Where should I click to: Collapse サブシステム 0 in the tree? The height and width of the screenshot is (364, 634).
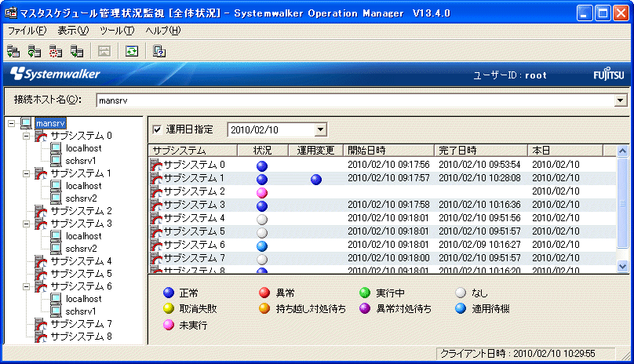pyautogui.click(x=26, y=136)
